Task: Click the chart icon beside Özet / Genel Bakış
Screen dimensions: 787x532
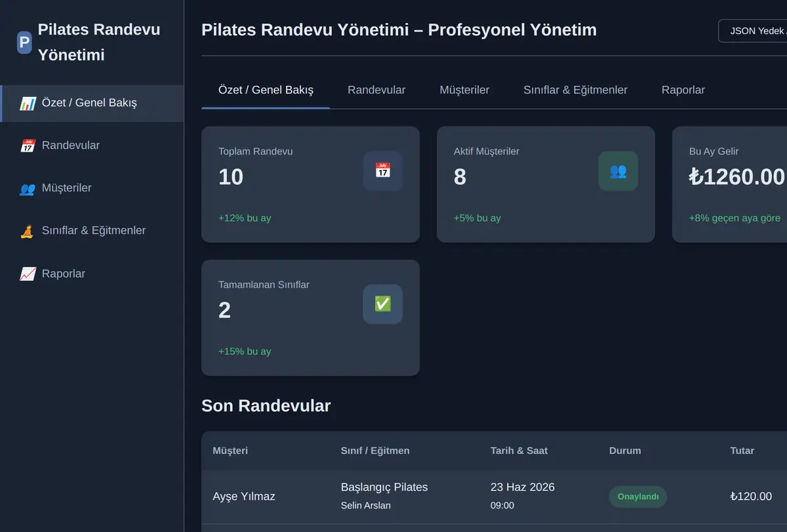Action: tap(28, 103)
